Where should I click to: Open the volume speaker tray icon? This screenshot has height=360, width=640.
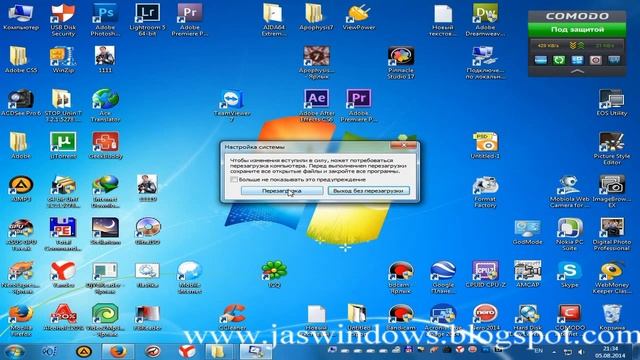[x=581, y=351]
